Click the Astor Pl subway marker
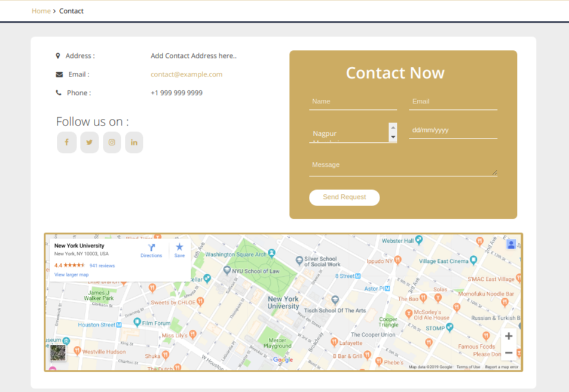Screen dimensions: 569x392 point(387,289)
